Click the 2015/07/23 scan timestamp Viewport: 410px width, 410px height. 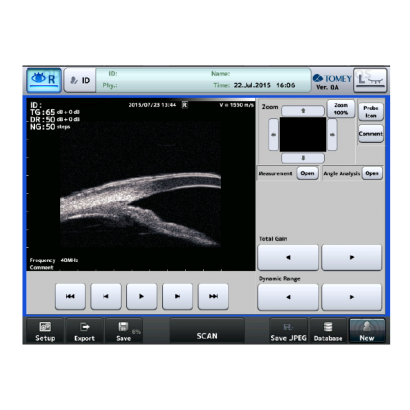pyautogui.click(x=152, y=105)
